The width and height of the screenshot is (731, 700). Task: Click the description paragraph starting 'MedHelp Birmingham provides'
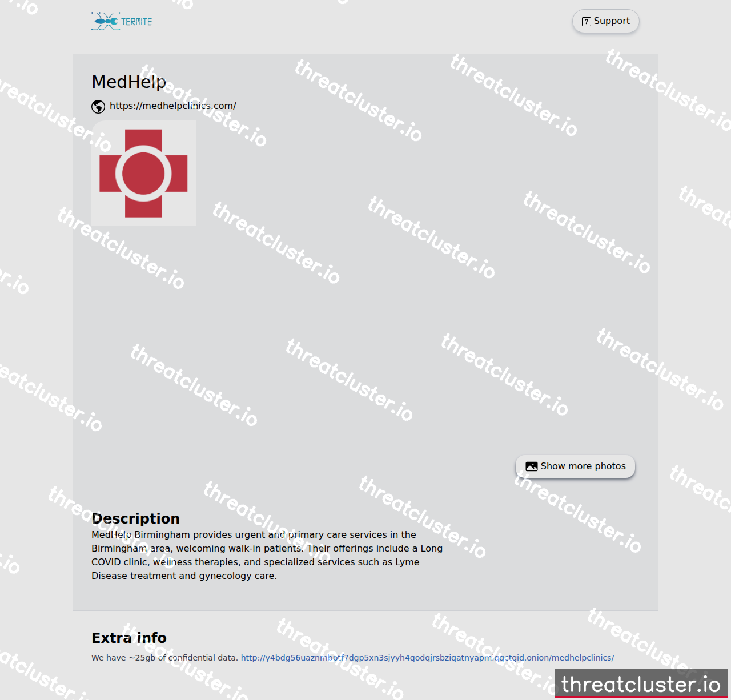(x=267, y=555)
